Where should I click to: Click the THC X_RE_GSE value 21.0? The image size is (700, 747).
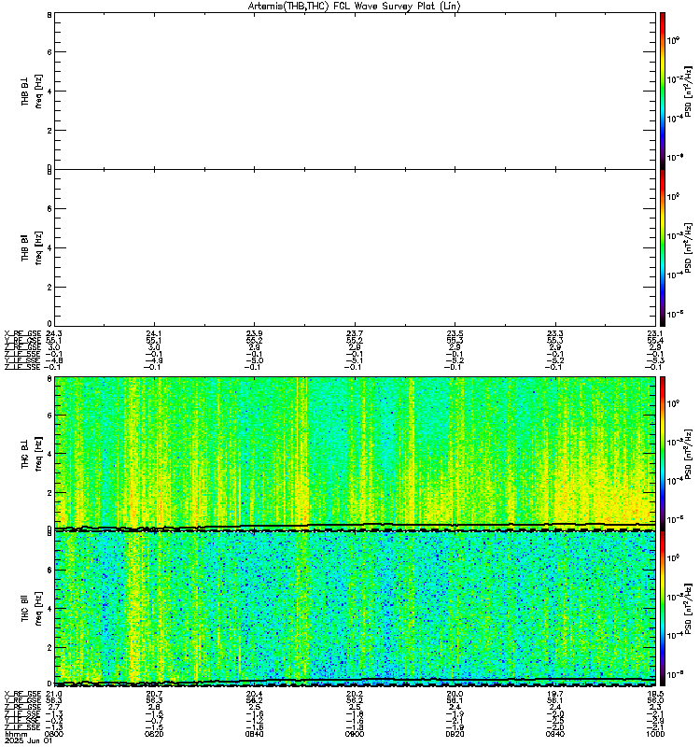(53, 694)
